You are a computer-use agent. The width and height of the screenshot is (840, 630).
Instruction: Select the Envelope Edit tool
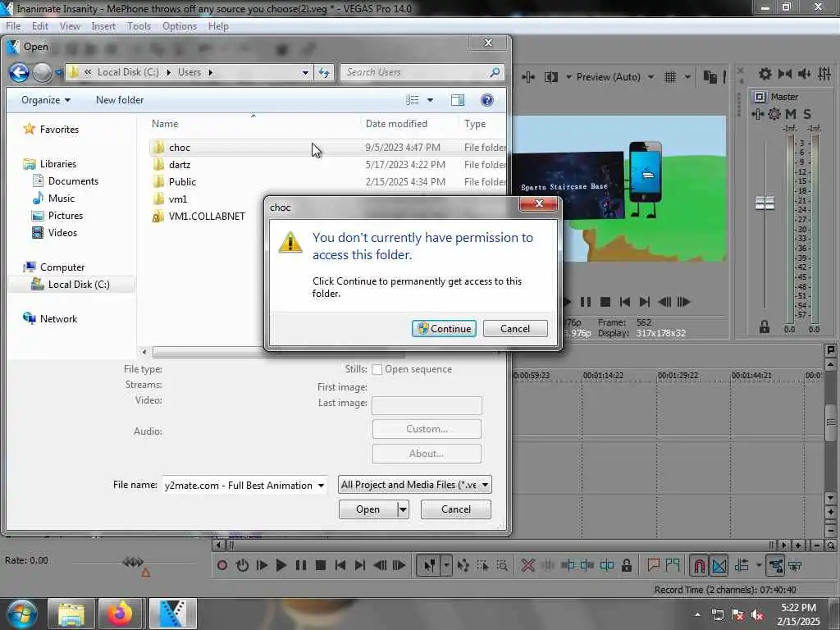click(x=463, y=565)
